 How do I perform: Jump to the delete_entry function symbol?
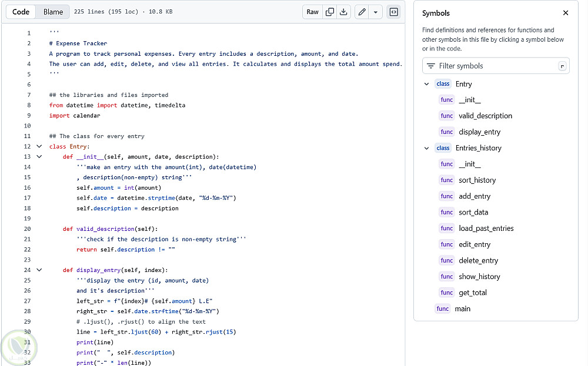click(478, 260)
